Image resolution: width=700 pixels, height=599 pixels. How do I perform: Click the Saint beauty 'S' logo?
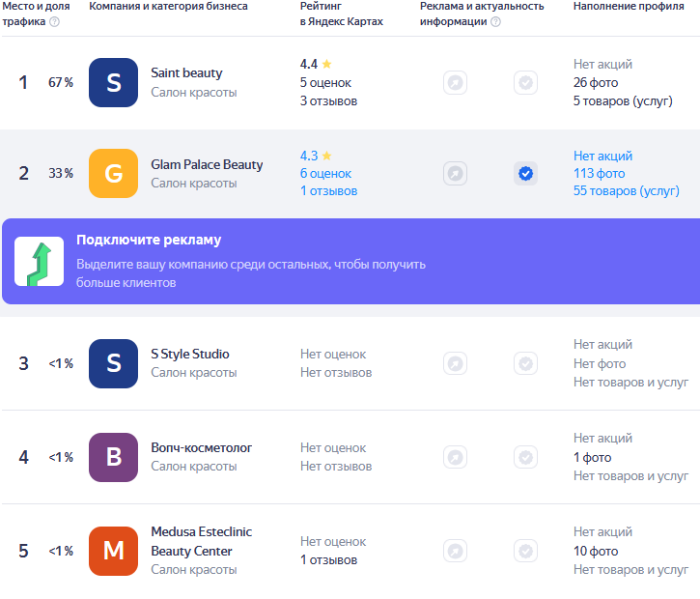(x=113, y=83)
